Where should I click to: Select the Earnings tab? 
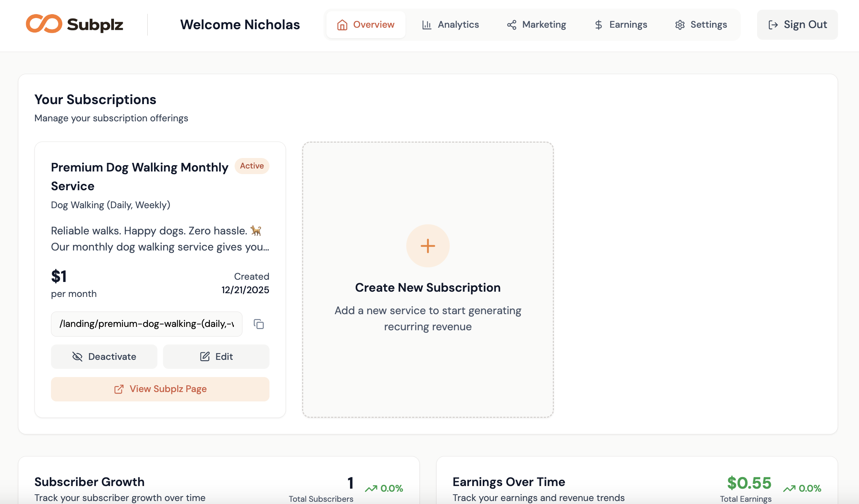click(x=620, y=24)
